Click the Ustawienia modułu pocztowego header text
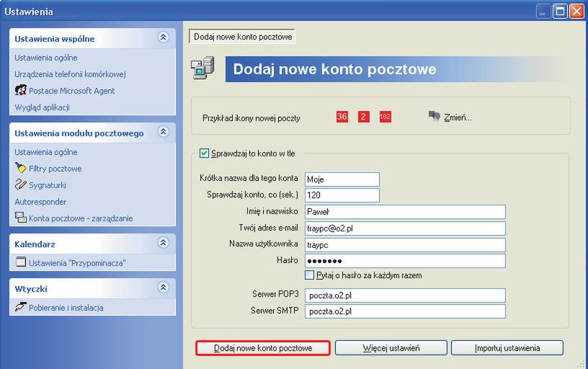The image size is (588, 369). click(x=79, y=133)
